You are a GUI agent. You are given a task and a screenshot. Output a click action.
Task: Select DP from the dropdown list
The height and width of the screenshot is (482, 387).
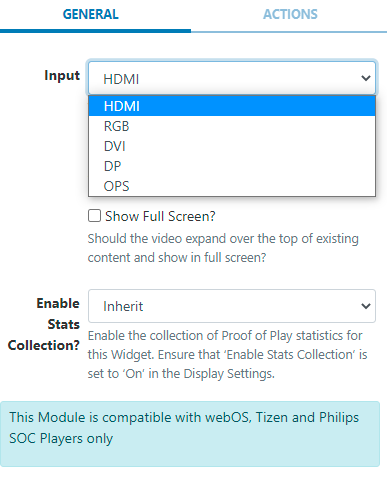click(232, 166)
